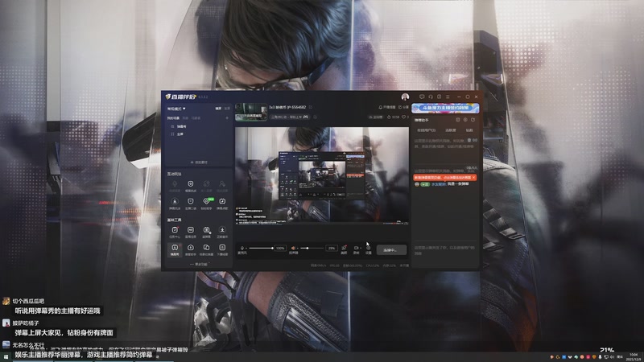Switch to the 活跃度 tab
The height and width of the screenshot is (362, 644).
click(451, 130)
